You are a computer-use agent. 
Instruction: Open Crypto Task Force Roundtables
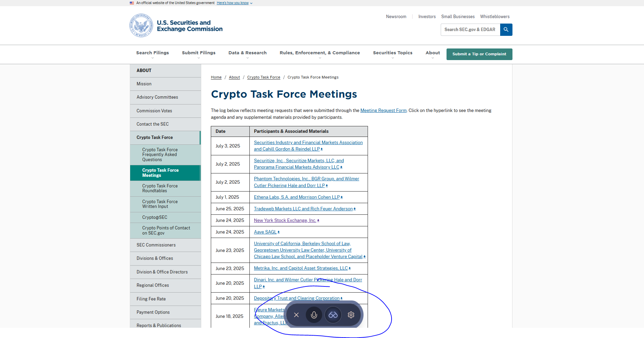coord(165,188)
